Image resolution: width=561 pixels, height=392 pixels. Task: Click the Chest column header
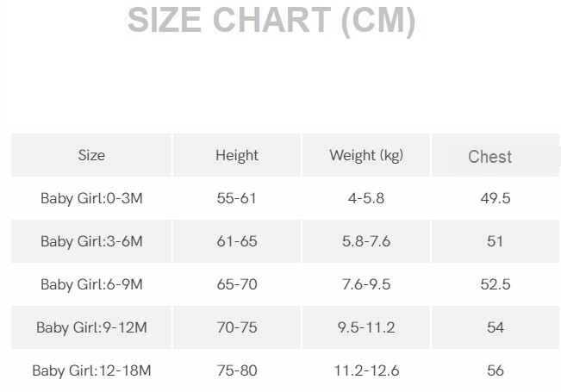click(x=489, y=157)
